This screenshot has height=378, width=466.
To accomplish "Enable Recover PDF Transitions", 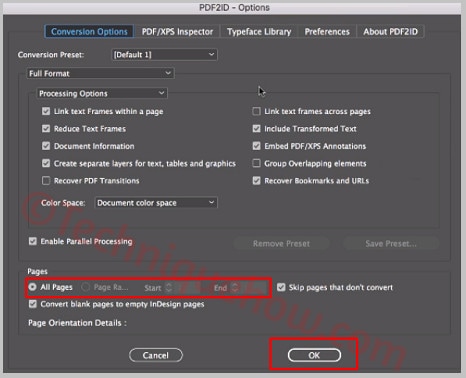I will pos(46,180).
